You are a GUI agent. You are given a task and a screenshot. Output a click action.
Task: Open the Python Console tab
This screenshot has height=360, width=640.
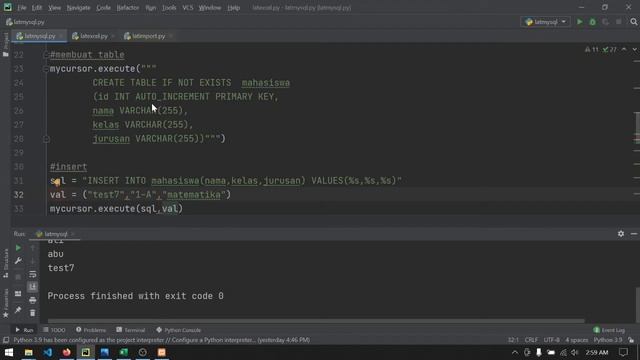coord(178,330)
